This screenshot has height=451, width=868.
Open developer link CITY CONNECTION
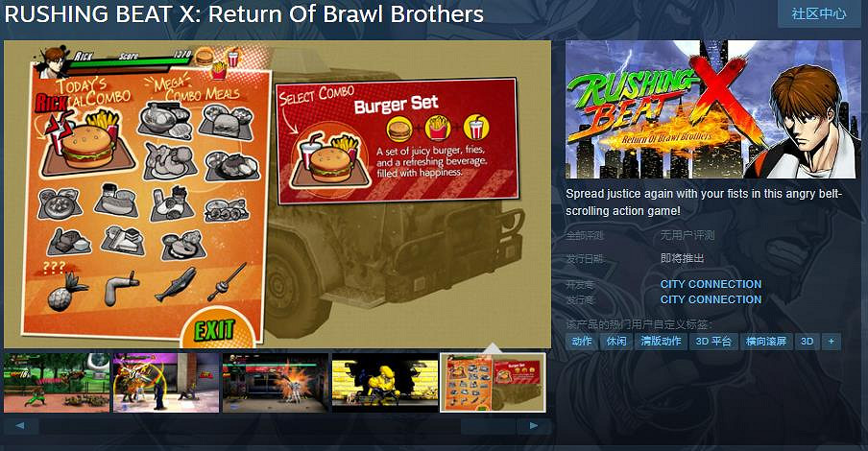click(x=711, y=284)
